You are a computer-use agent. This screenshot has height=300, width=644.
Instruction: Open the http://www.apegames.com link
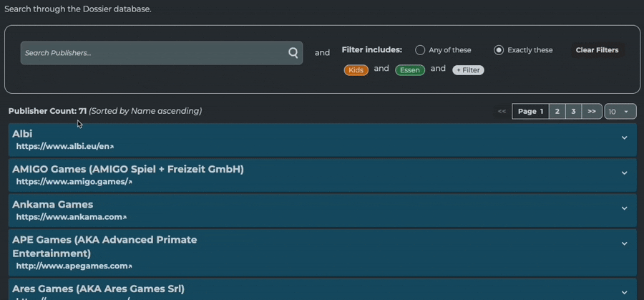point(74,266)
